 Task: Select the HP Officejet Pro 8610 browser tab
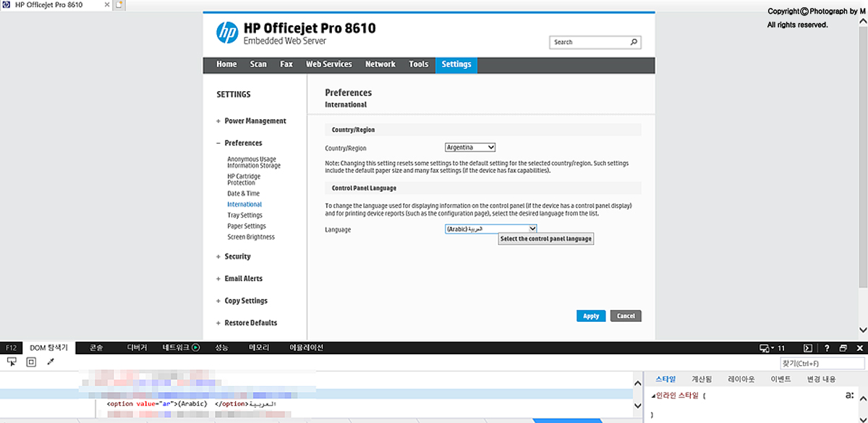coord(55,5)
